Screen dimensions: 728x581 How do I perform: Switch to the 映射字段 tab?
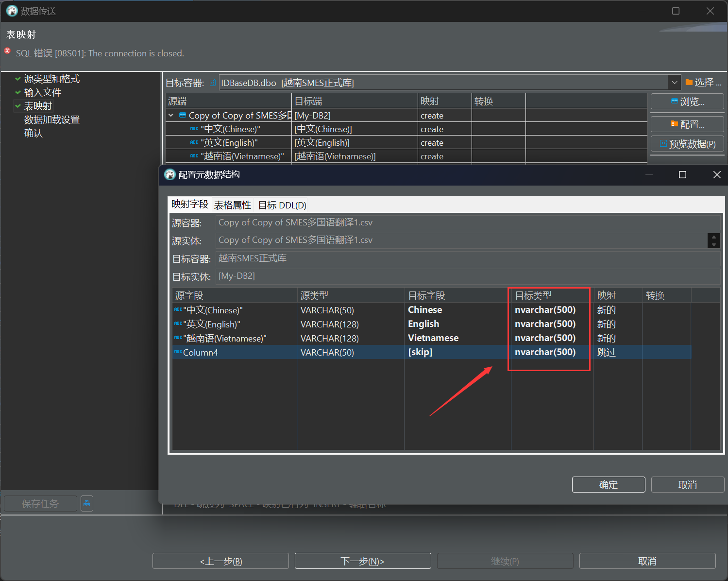(189, 205)
